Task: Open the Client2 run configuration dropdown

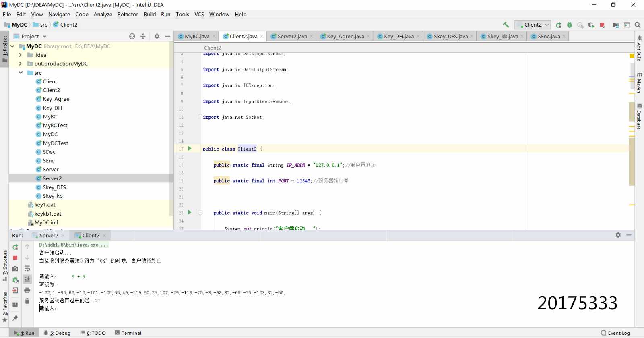Action: pos(533,25)
